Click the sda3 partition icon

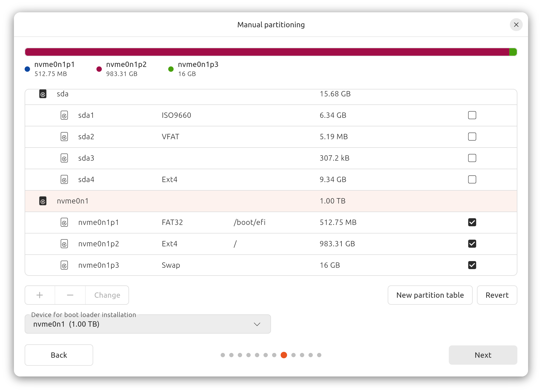pyautogui.click(x=64, y=158)
